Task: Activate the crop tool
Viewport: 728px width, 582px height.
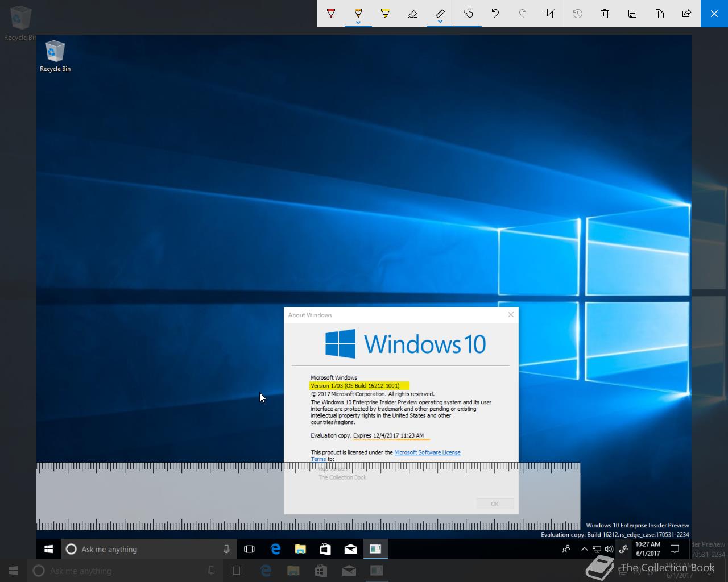Action: tap(550, 14)
